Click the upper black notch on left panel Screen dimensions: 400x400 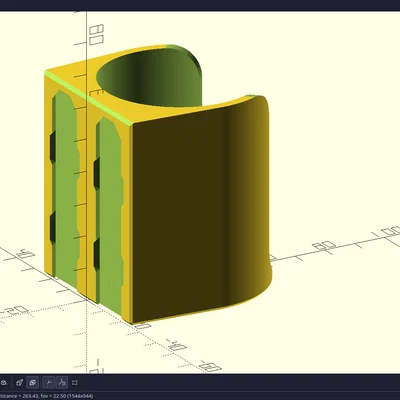point(53,147)
